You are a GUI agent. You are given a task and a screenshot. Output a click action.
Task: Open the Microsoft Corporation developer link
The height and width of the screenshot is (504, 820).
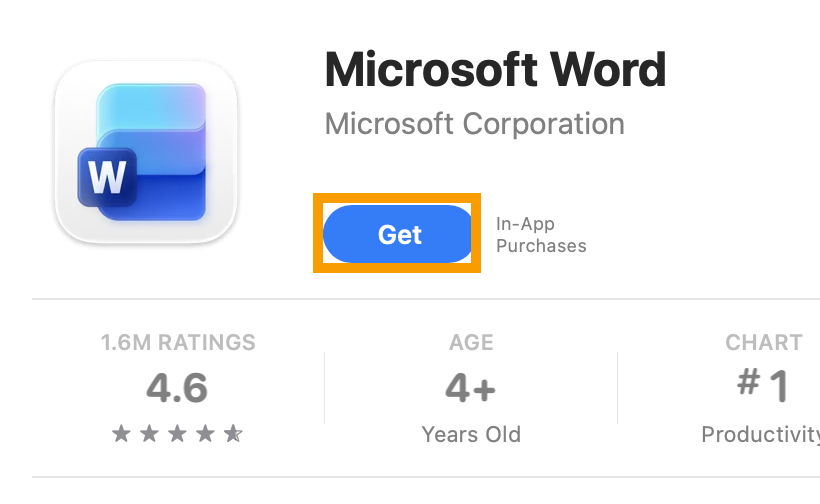[x=475, y=124]
